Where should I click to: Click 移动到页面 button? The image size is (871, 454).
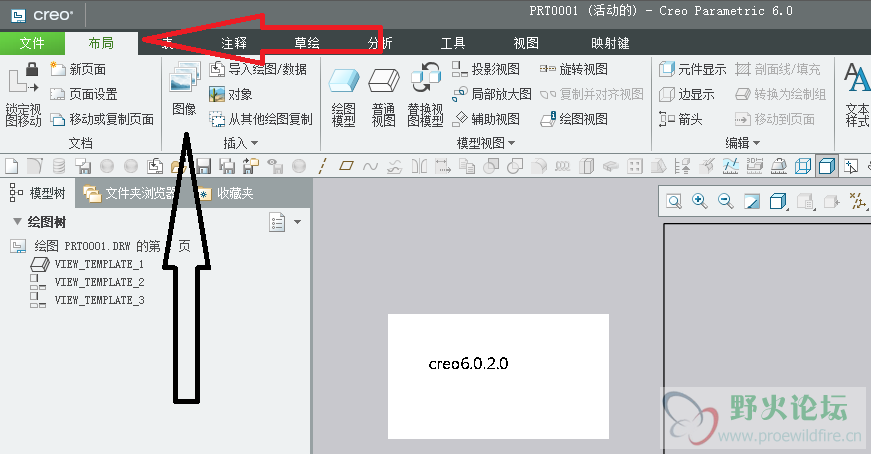(775, 119)
